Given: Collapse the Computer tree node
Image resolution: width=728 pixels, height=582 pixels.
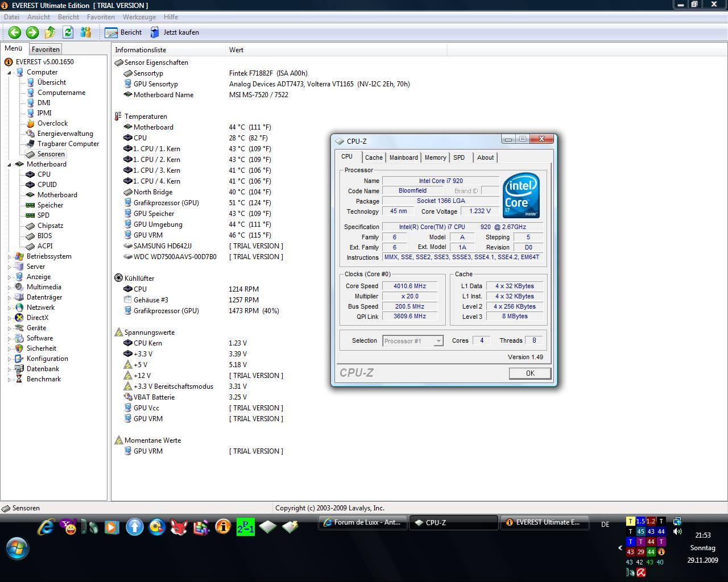Looking at the screenshot, I should tap(9, 73).
